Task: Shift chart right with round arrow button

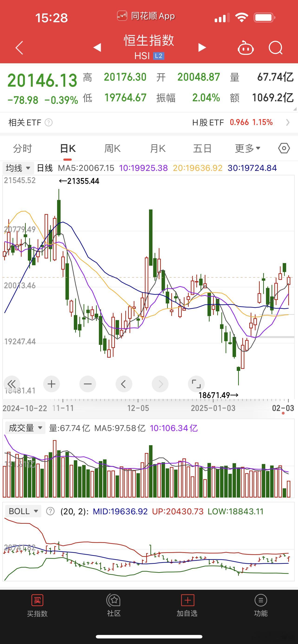Action: point(160,384)
